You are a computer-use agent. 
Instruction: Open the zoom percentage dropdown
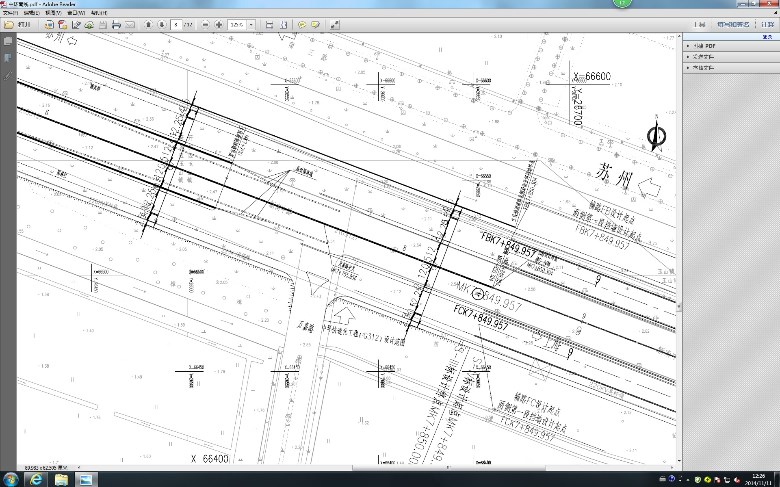[x=251, y=23]
